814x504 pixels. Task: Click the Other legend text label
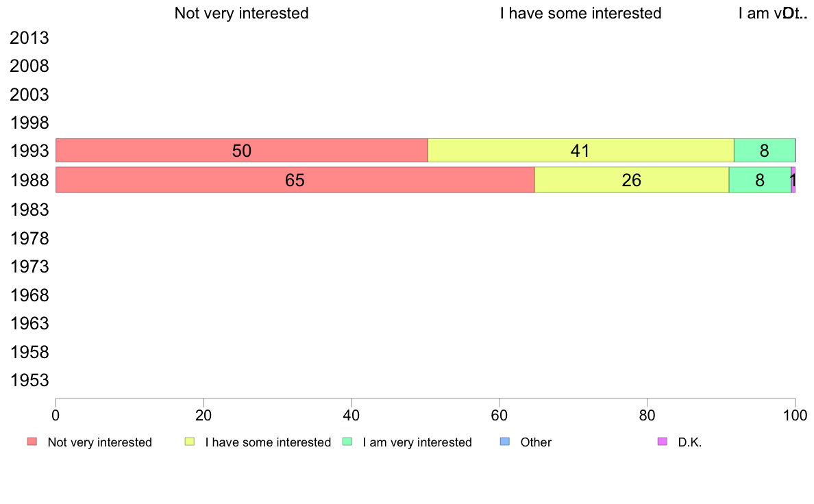click(536, 442)
